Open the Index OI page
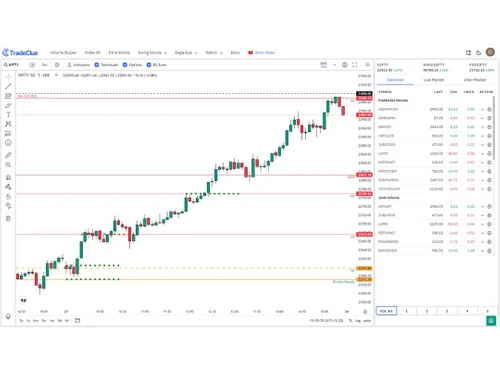Viewport: 500px width, 375px height. tap(92, 53)
